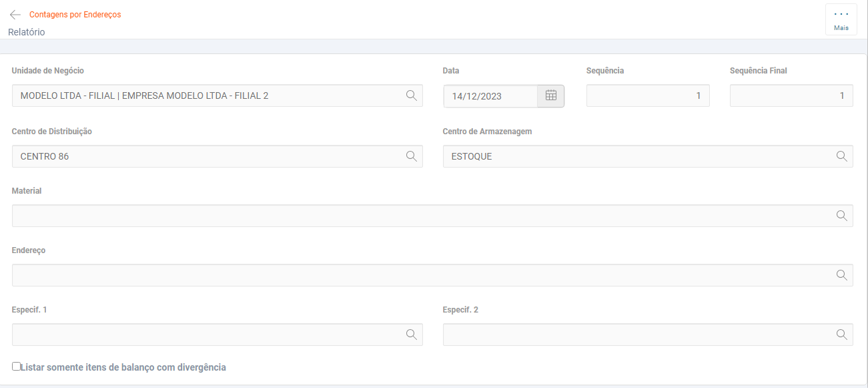This screenshot has width=868, height=388.
Task: Open the Data calendar picker
Action: (x=551, y=95)
